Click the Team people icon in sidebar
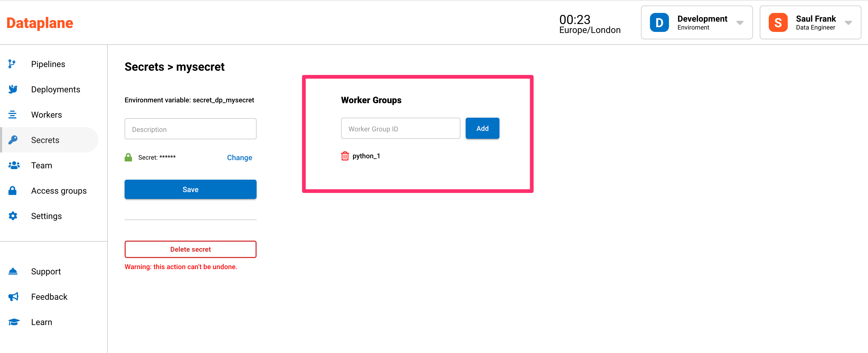This screenshot has height=353, width=868. pyautogui.click(x=14, y=165)
